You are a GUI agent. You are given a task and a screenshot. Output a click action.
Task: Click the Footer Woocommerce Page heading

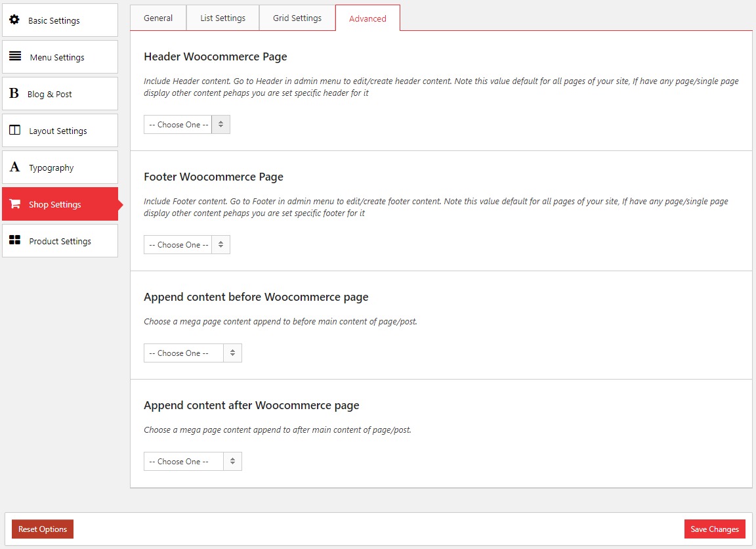pyautogui.click(x=213, y=177)
